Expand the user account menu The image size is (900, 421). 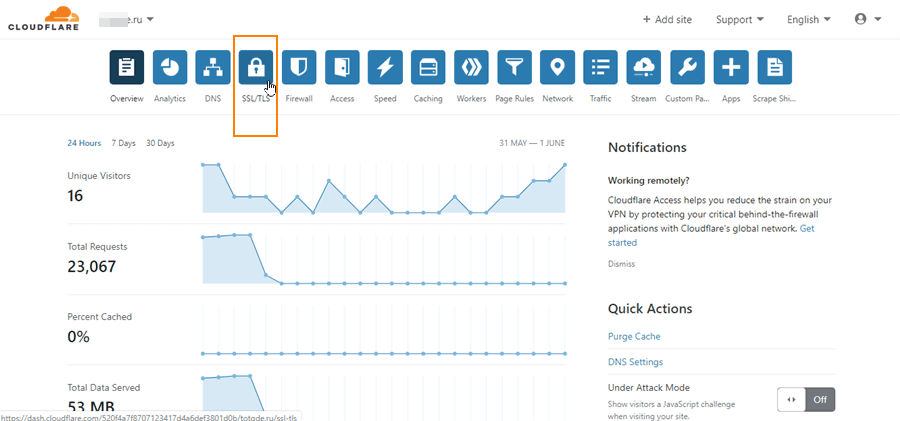[867, 19]
